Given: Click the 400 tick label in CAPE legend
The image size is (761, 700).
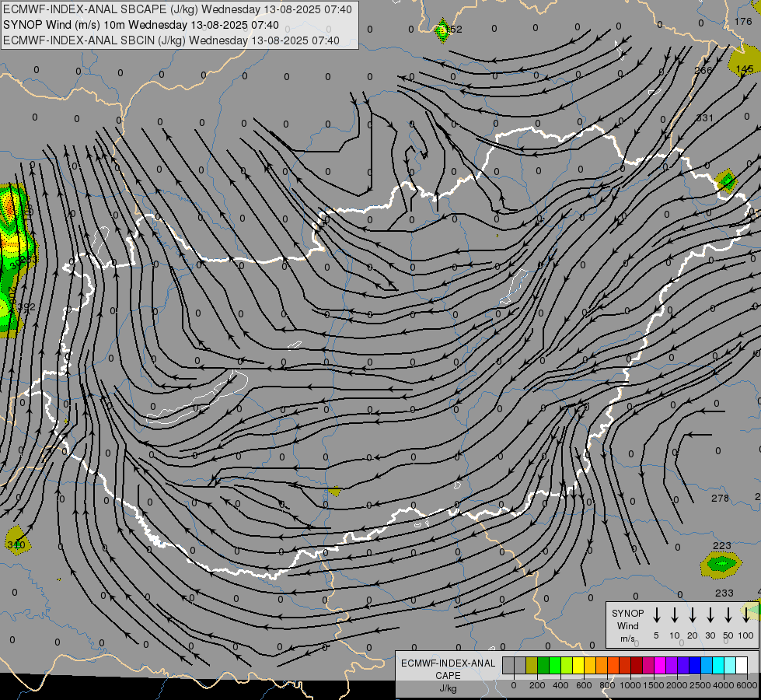Looking at the screenshot, I should click(x=560, y=685).
